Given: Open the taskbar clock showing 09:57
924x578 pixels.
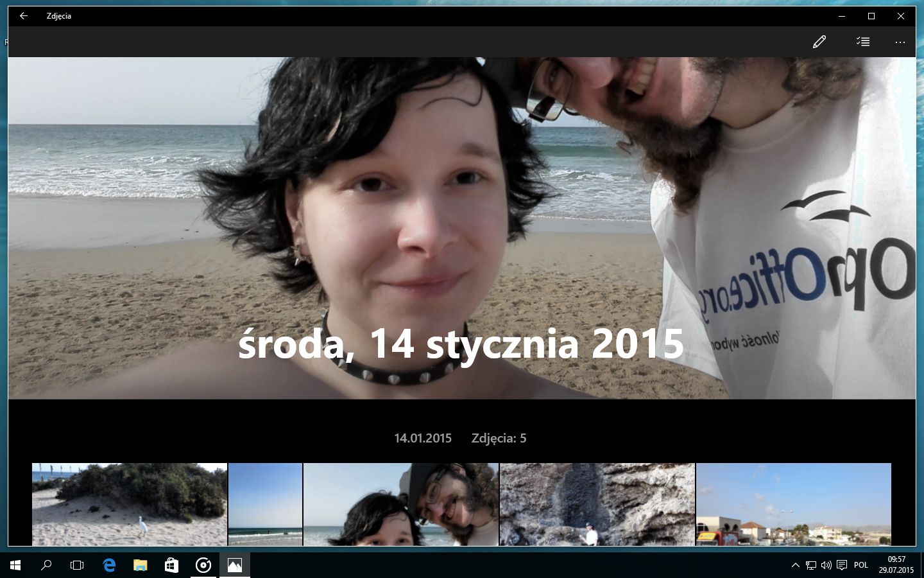Looking at the screenshot, I should coord(896,565).
